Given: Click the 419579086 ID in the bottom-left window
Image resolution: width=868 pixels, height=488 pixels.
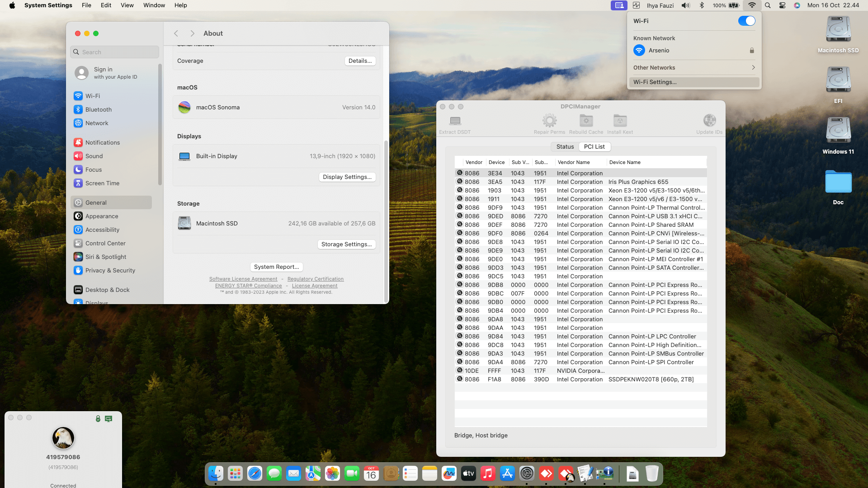Looking at the screenshot, I should (63, 457).
